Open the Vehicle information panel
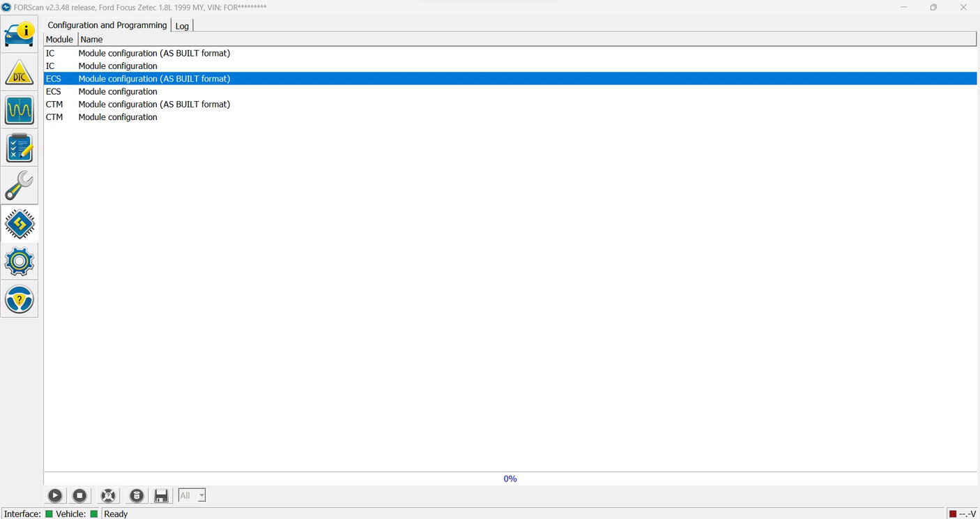Viewport: 980px width, 519px height. click(19, 33)
